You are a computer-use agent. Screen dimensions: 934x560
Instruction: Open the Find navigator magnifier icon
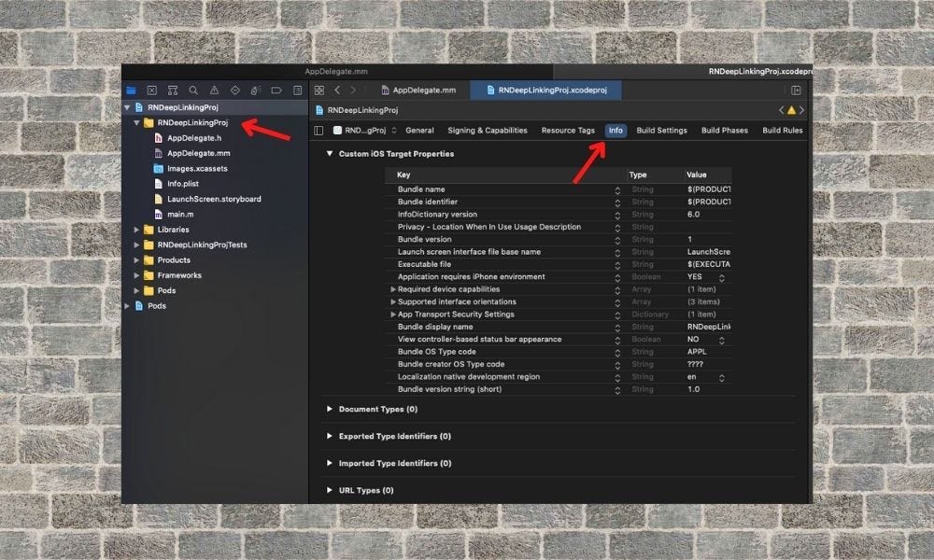193,91
